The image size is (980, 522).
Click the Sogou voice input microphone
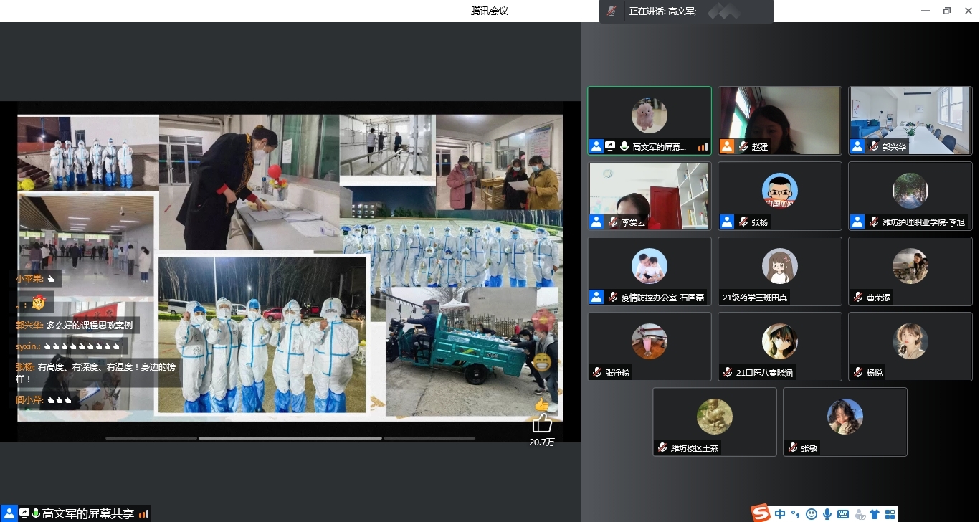827,514
